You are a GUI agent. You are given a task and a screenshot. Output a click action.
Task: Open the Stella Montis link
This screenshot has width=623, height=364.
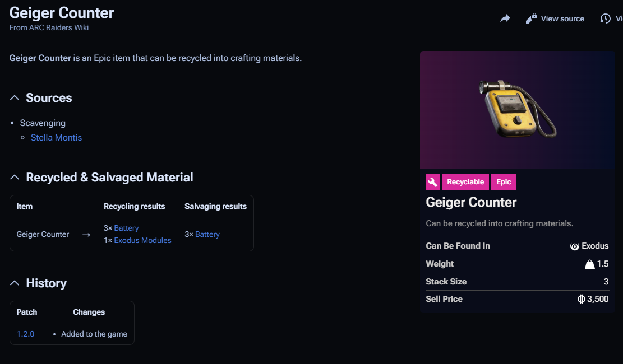tap(56, 137)
